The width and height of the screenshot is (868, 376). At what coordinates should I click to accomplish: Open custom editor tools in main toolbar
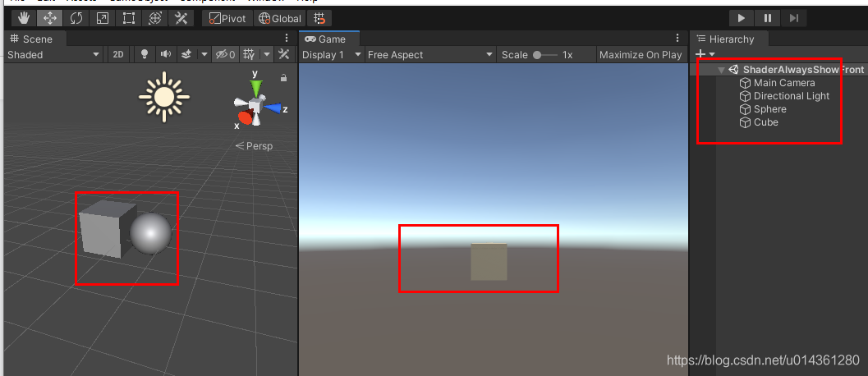(181, 18)
